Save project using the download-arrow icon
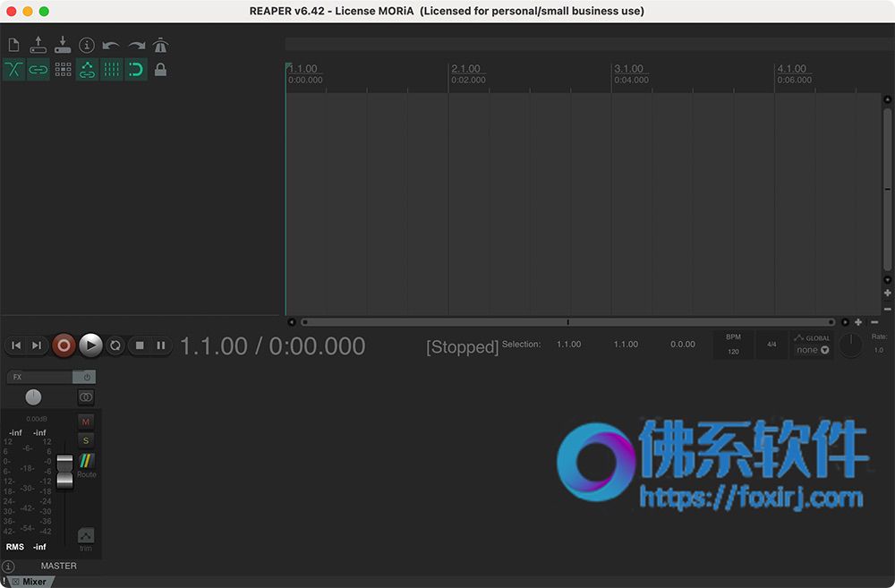 [x=63, y=45]
